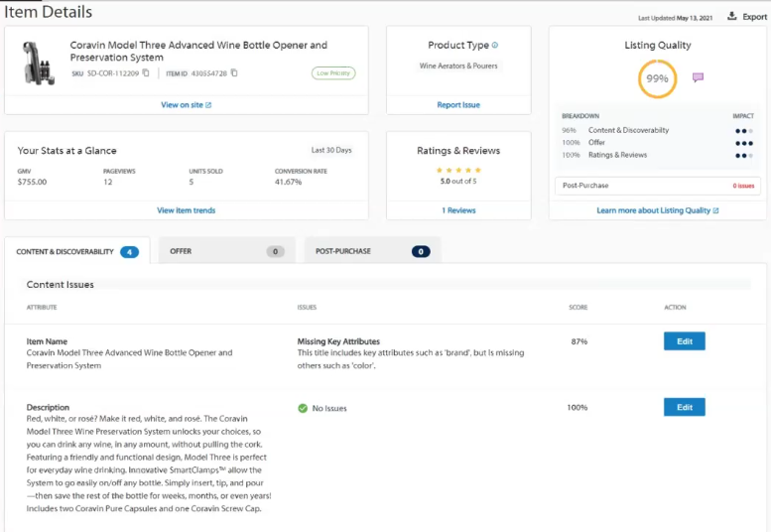771x532 pixels.
Task: Click Edit for the Item Name attribute
Action: [x=684, y=341]
